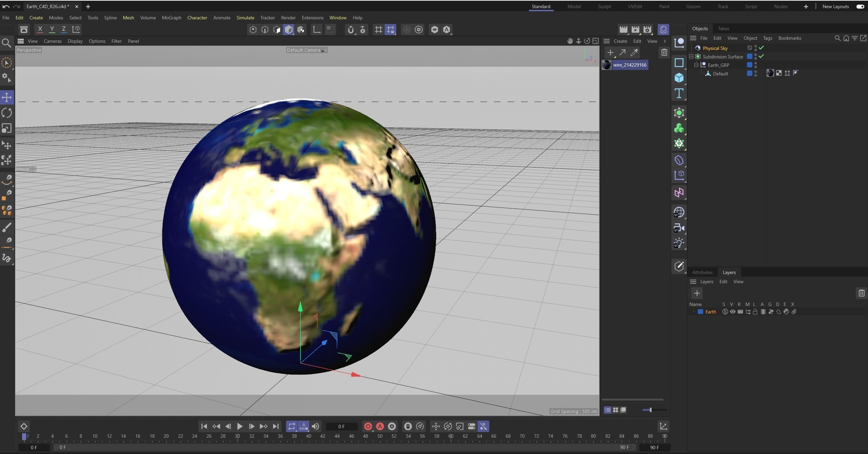Toggle the X axis lock
The height and width of the screenshot is (454, 868).
(x=40, y=30)
